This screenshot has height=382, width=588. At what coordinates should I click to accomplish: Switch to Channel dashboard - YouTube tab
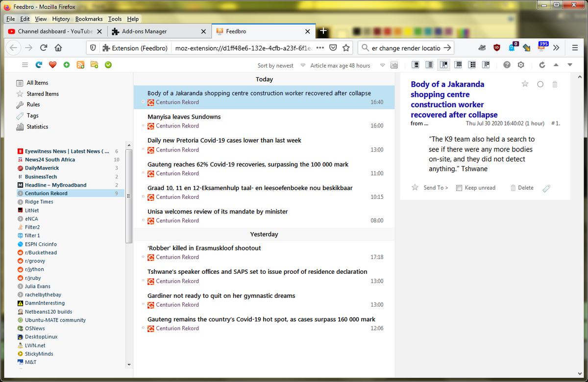pyautogui.click(x=55, y=31)
